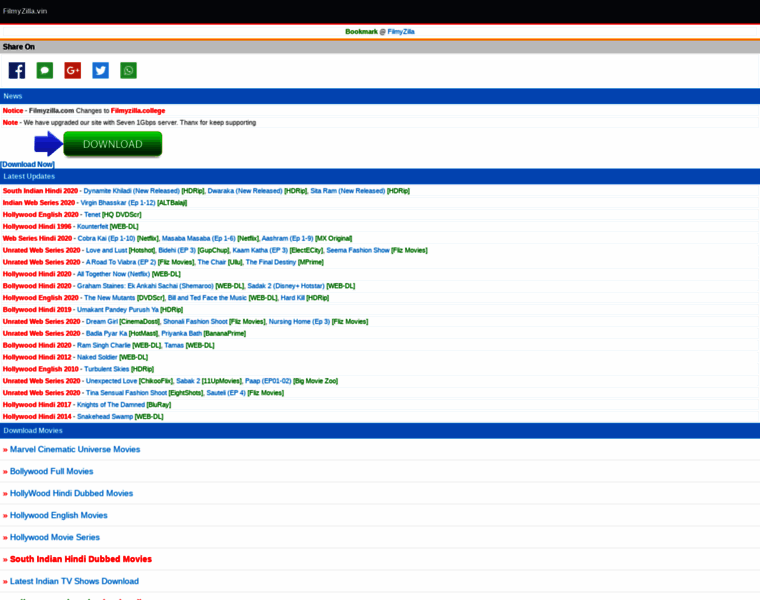Open Naked Soldier link
The height and width of the screenshot is (600, 760).
coord(97,357)
